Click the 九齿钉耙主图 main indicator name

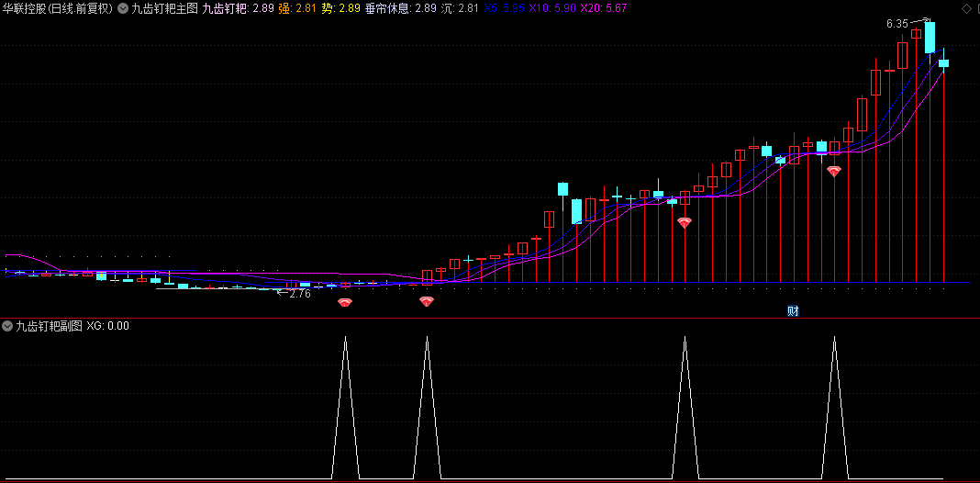[165, 9]
